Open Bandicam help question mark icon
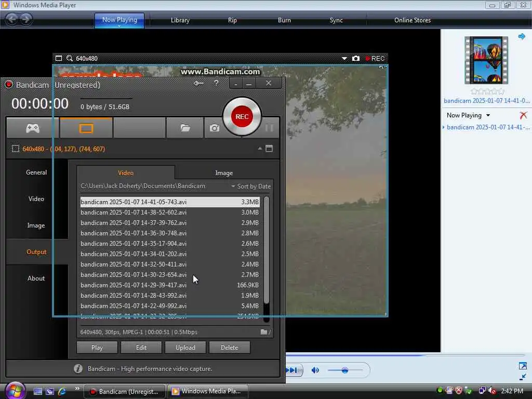The image size is (532, 399). click(216, 83)
